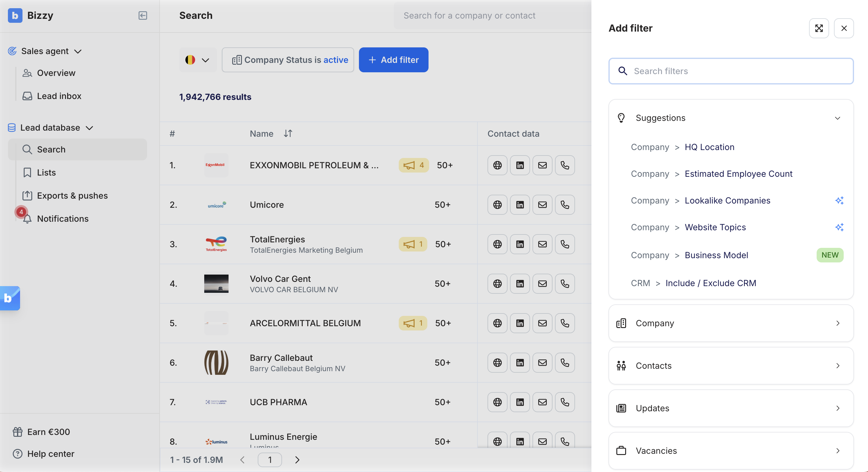868x472 pixels.
Task: Click the Company Status is active filter
Action: [x=288, y=60]
